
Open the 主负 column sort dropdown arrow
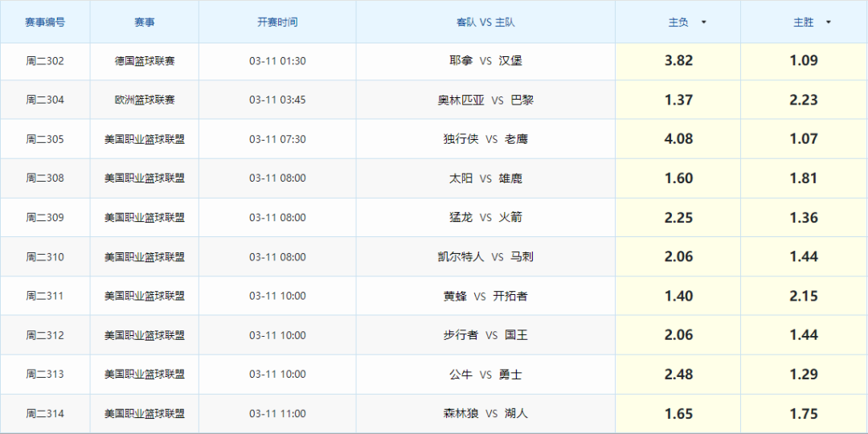pos(703,23)
